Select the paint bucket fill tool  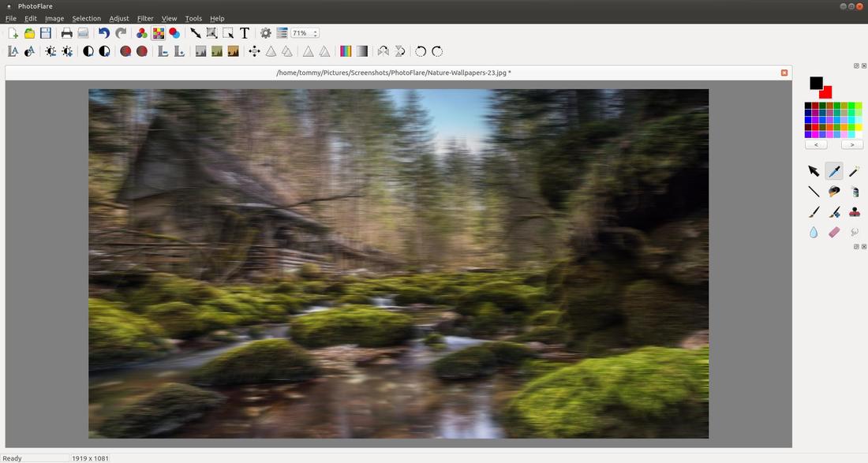[834, 192]
